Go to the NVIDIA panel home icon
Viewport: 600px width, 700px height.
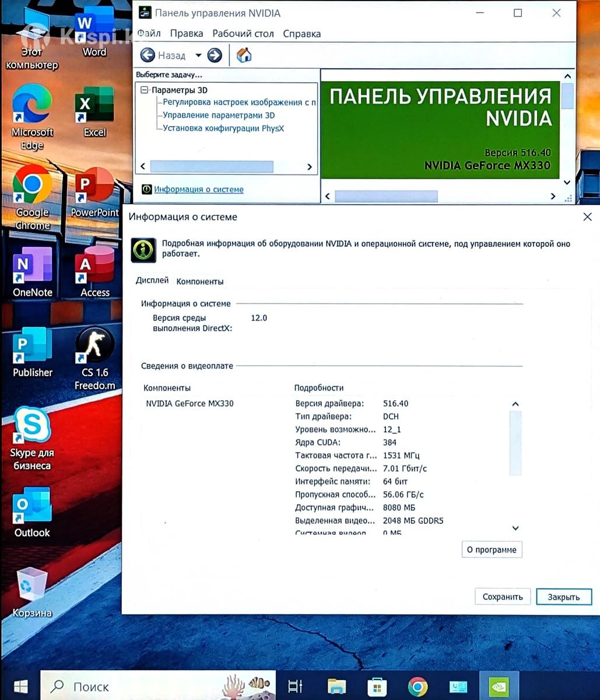click(244, 55)
